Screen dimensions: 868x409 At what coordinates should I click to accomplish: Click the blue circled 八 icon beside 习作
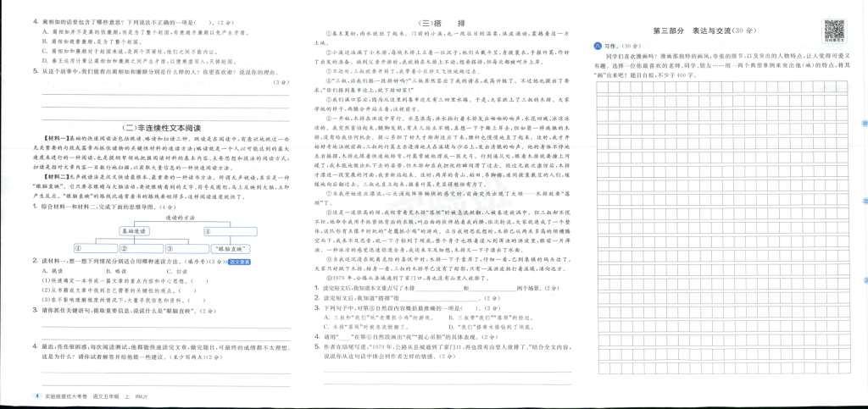[x=597, y=45]
